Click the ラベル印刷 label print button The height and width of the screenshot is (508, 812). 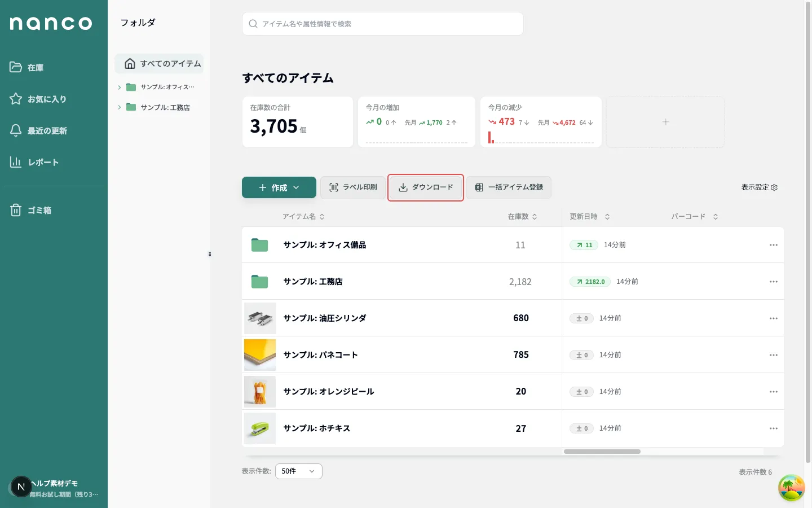pos(353,187)
